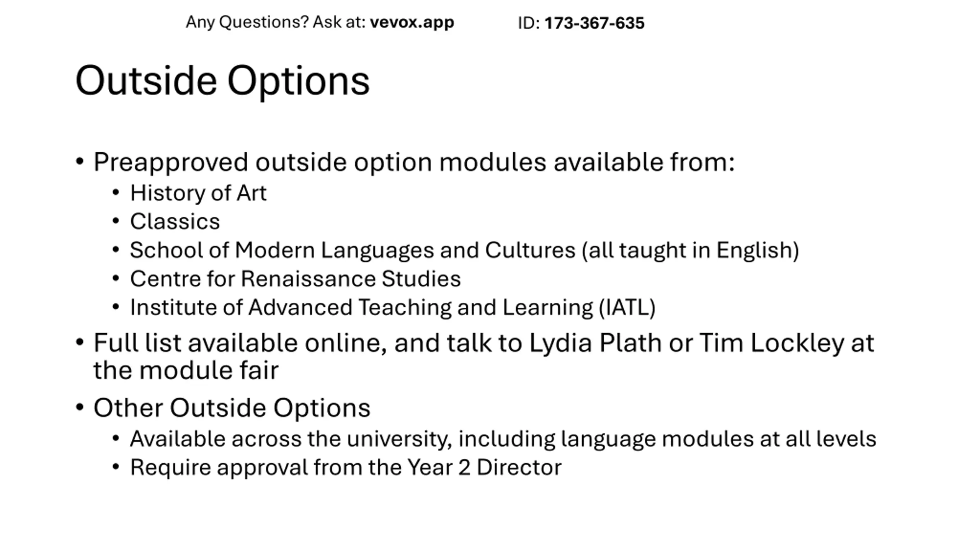Click the Other Outside Options bullet
This screenshot has width=980, height=551.
232,408
